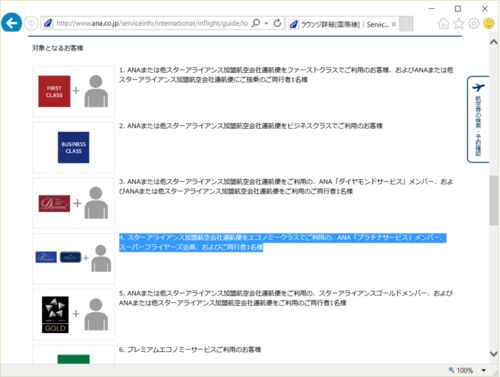Click the 対象となるお客様 heading
This screenshot has width=500, height=377.
click(x=57, y=48)
